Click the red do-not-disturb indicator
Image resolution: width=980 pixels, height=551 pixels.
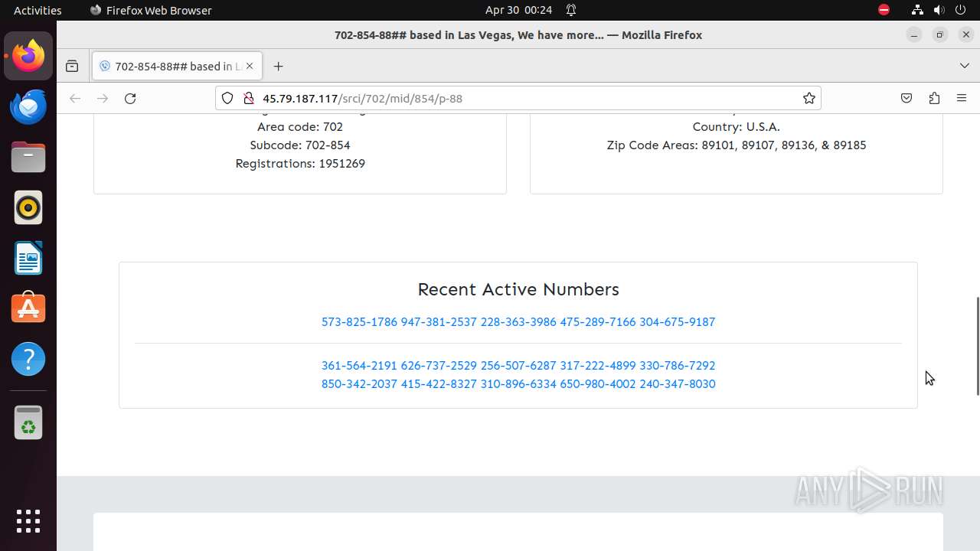point(884,10)
